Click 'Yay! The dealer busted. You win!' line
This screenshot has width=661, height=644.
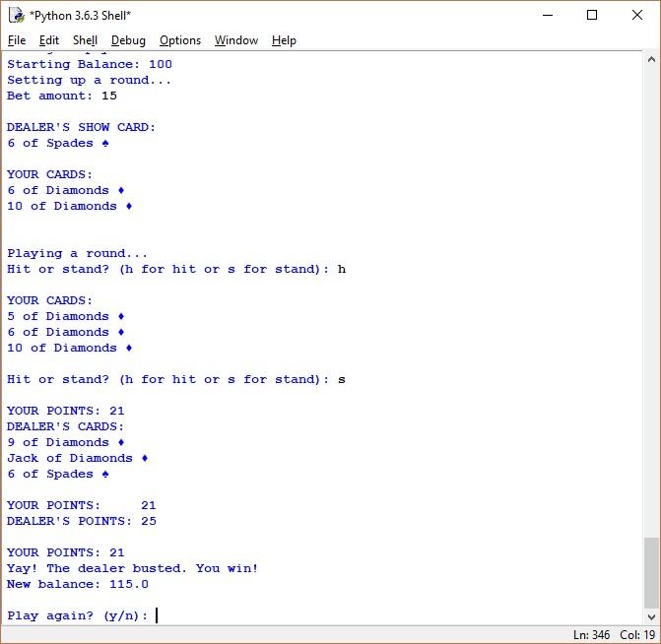(x=132, y=568)
